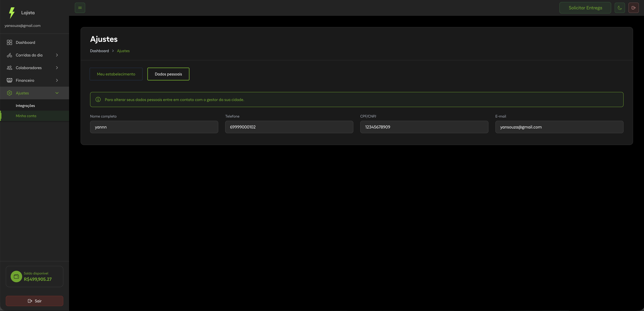Select the Dados pessoais tab
The height and width of the screenshot is (311, 644).
coord(168,74)
